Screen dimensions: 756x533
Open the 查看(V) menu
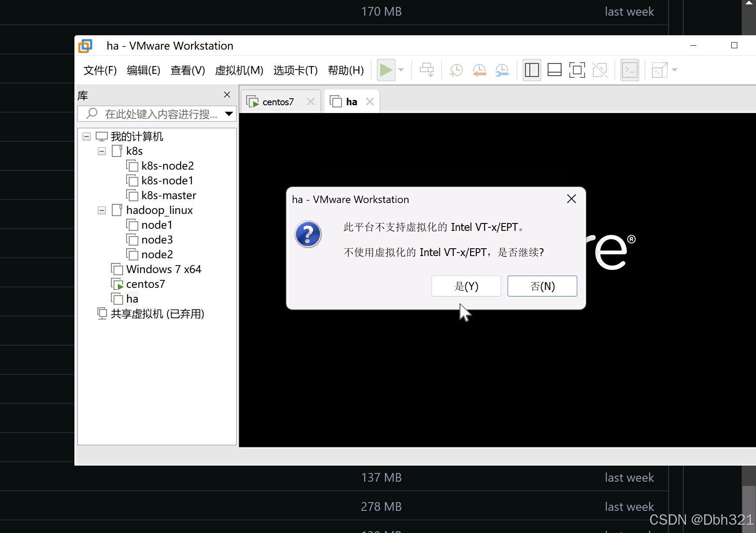click(x=187, y=70)
